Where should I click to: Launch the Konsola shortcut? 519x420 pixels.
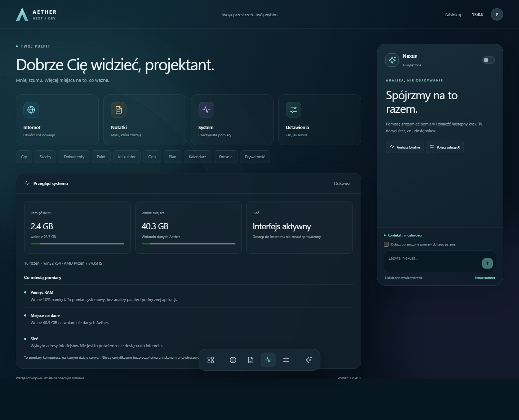226,157
